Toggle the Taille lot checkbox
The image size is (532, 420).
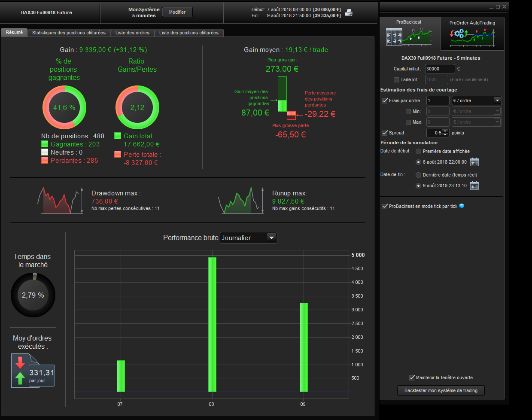[396, 79]
